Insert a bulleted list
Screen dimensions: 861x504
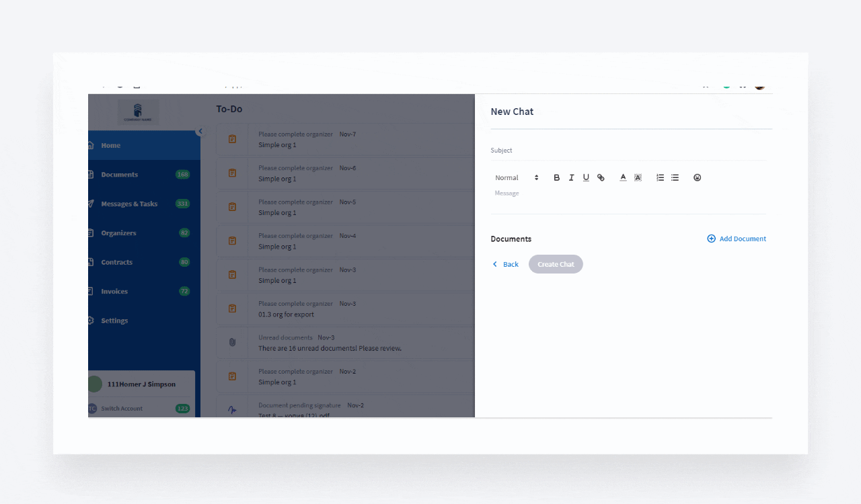(x=675, y=177)
